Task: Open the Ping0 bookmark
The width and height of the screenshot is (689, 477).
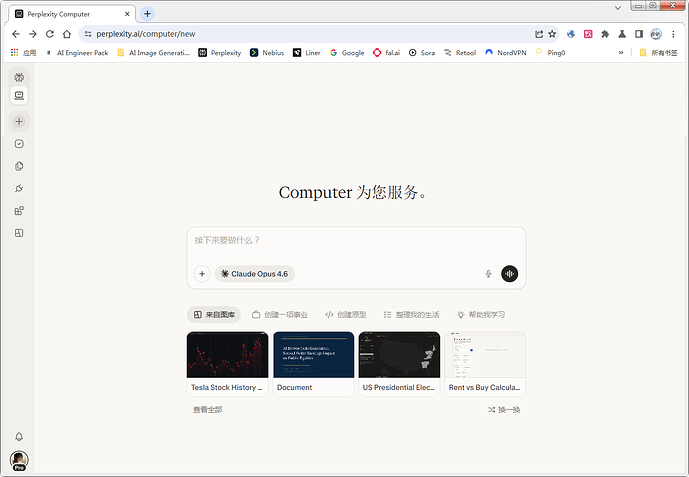Action: (551, 53)
